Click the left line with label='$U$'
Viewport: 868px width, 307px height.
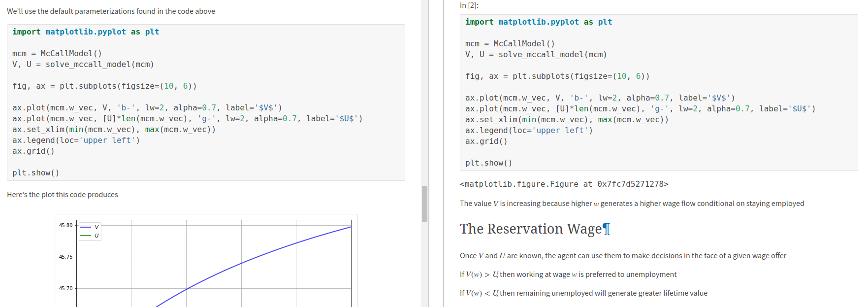click(188, 119)
